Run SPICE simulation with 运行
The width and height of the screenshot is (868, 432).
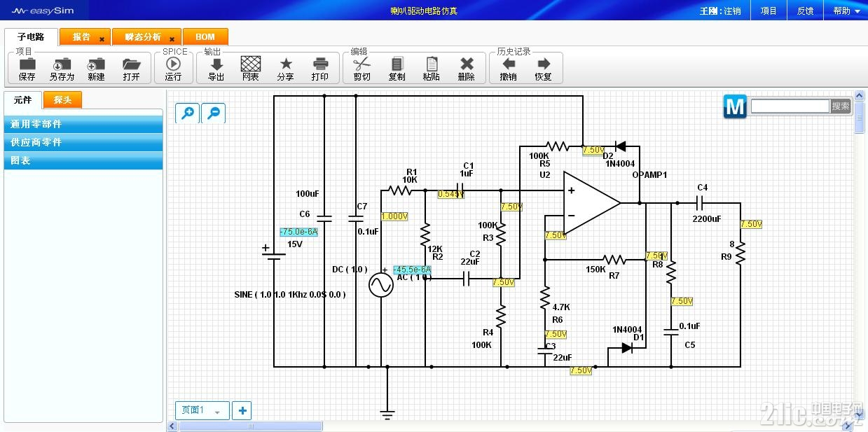click(173, 64)
